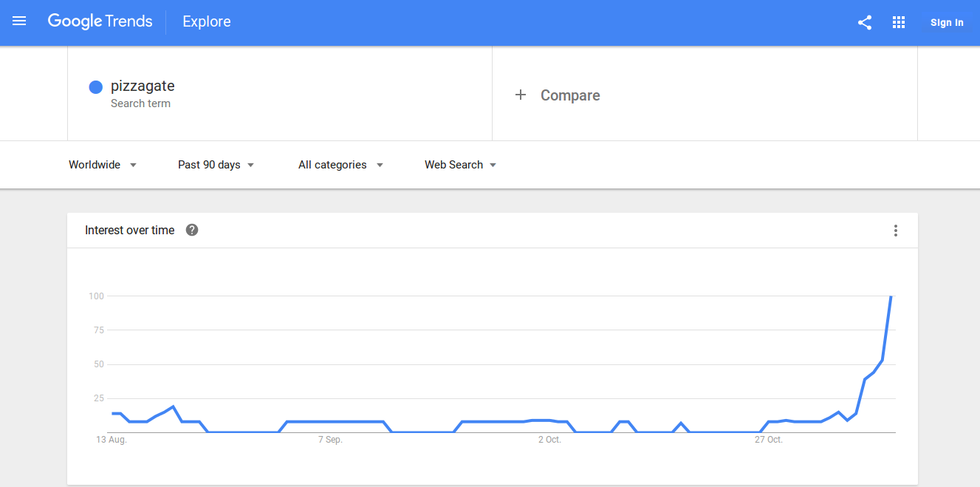Click the Compare button
This screenshot has width=980, height=487.
[569, 95]
